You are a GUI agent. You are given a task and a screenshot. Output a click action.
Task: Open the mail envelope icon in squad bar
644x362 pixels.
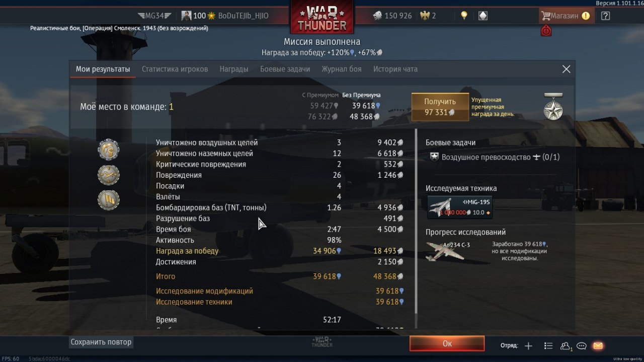tap(598, 346)
